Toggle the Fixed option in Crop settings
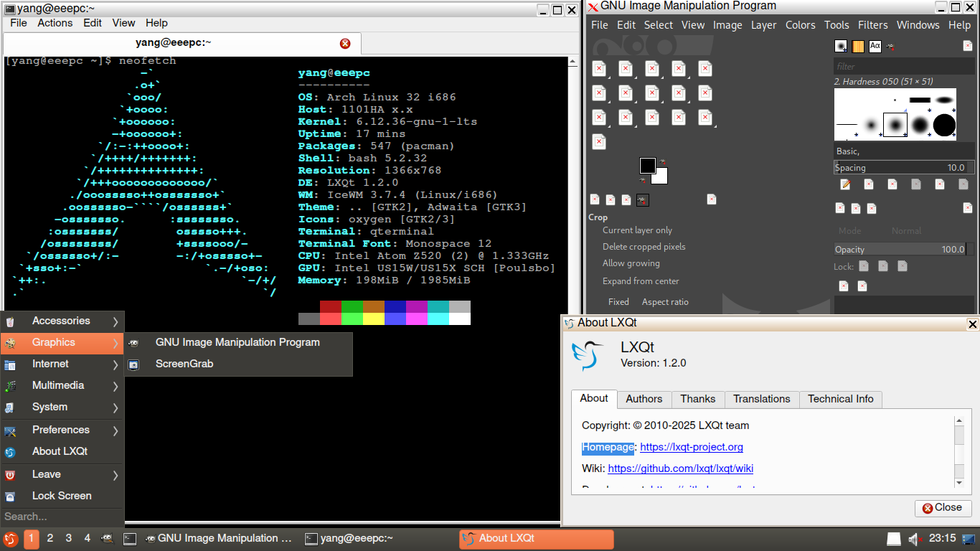980x551 pixels. (x=618, y=302)
